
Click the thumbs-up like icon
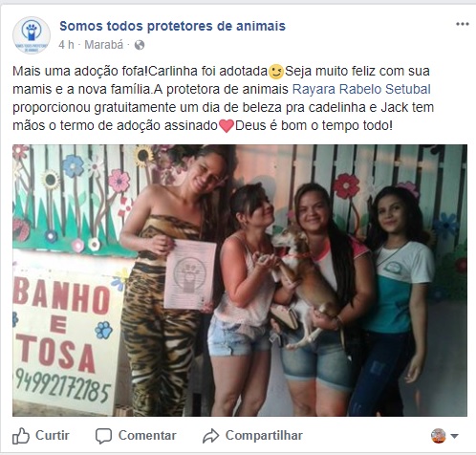coord(21,436)
